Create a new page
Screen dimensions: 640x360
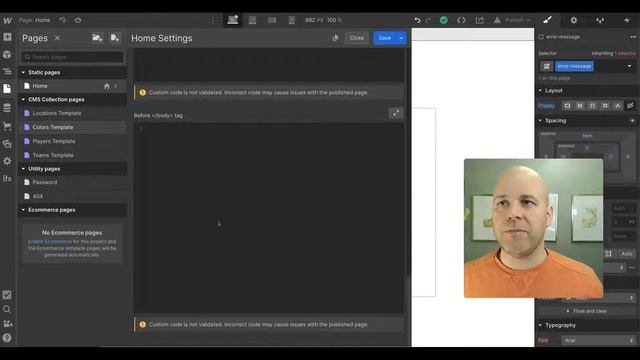pyautogui.click(x=115, y=38)
